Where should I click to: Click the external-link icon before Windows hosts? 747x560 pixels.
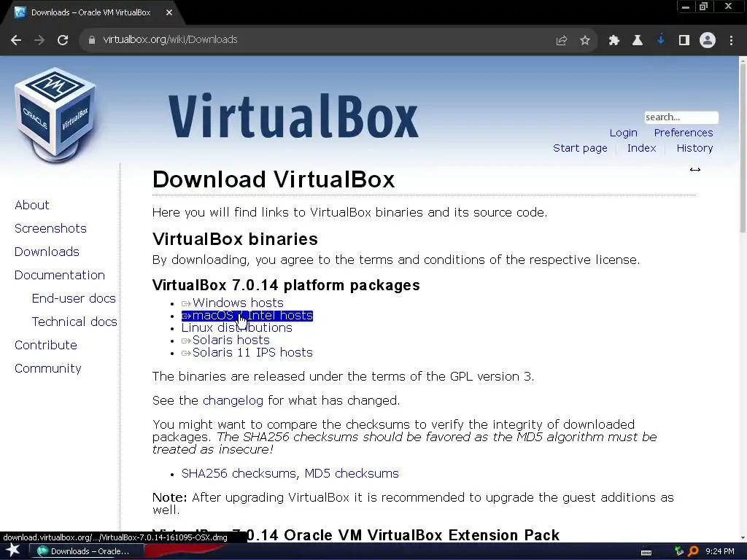tap(186, 304)
